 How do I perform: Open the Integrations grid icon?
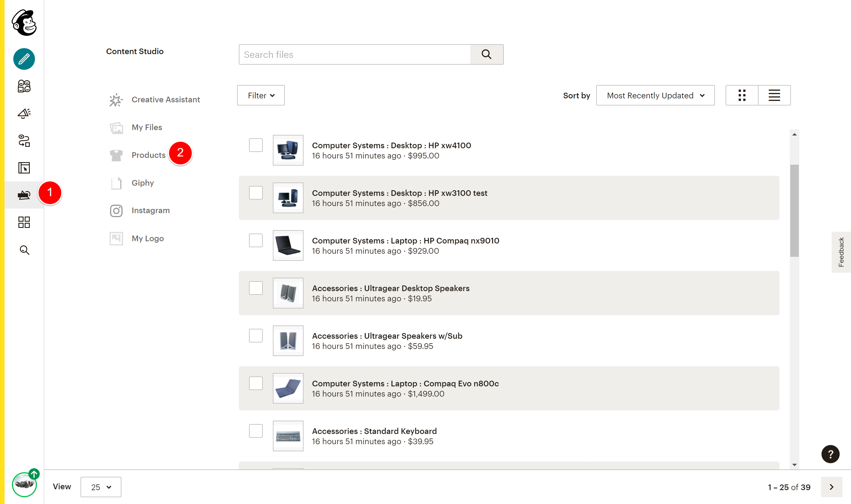tap(24, 223)
